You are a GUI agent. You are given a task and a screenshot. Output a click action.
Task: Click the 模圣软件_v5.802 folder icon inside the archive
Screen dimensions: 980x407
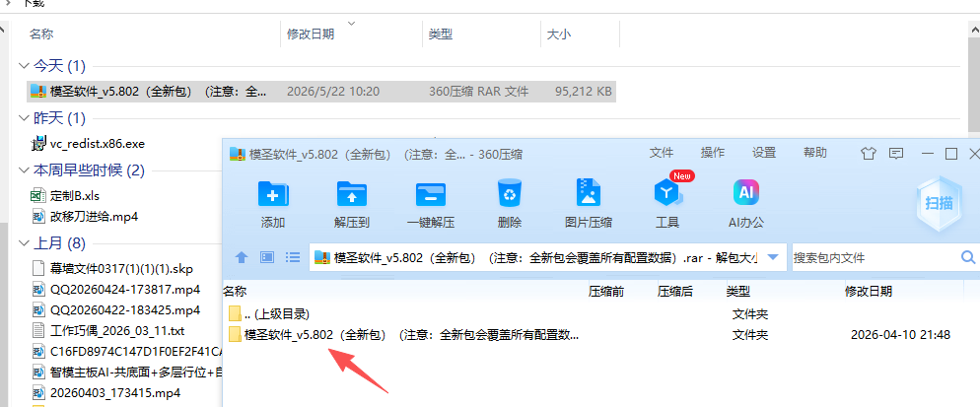click(x=235, y=335)
